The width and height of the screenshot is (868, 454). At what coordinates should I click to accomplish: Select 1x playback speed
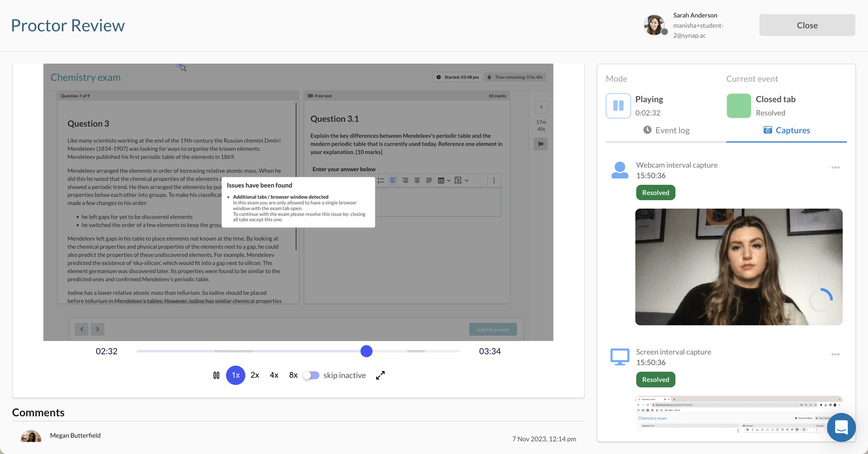236,375
